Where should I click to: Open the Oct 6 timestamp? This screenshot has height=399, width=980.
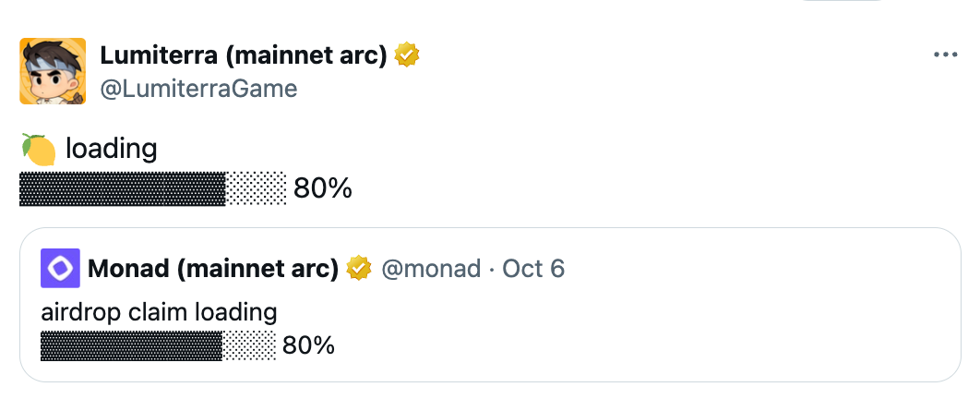pos(533,269)
